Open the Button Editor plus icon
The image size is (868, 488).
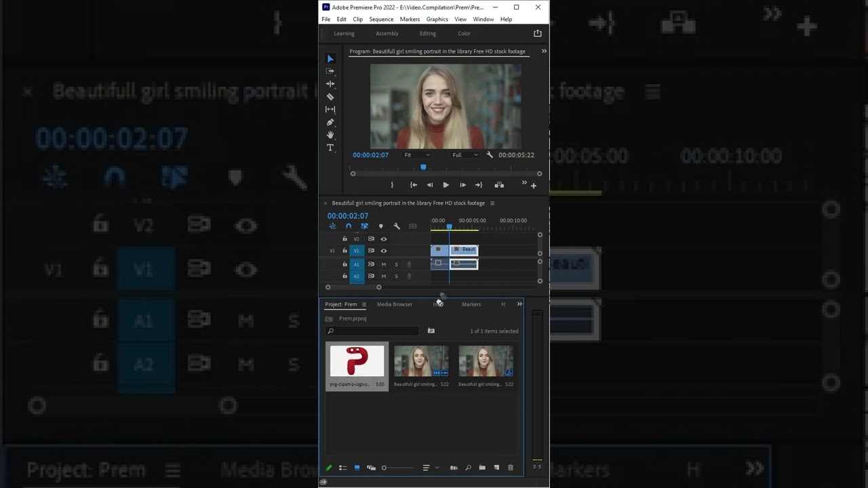534,186
